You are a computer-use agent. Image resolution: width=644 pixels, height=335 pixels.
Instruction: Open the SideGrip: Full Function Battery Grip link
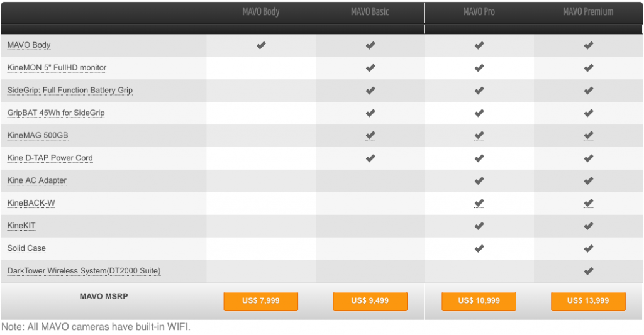coord(70,91)
